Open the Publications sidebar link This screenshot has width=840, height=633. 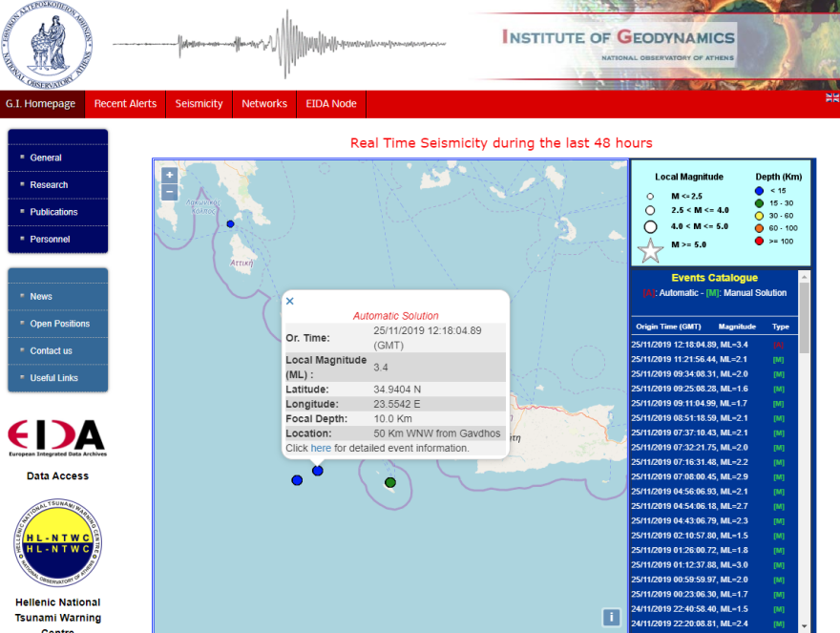point(53,212)
